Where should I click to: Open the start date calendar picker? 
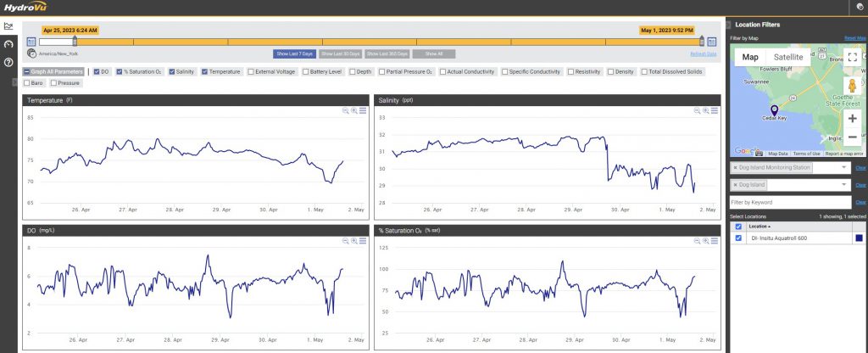31,41
